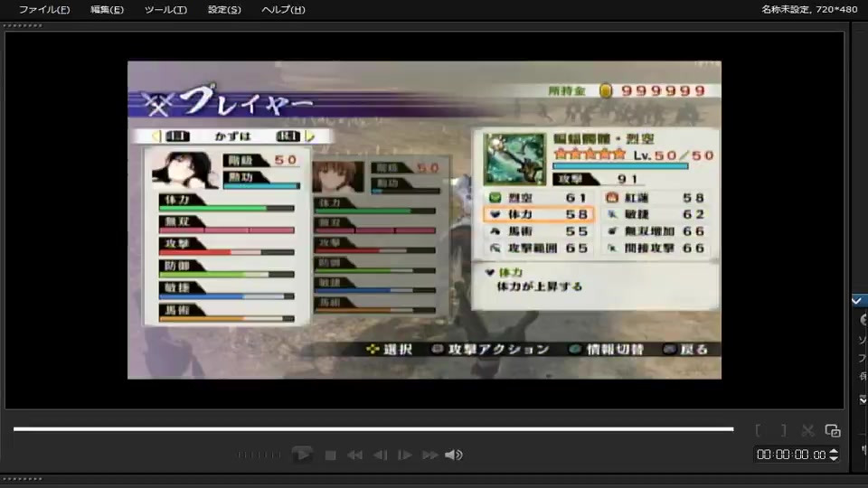Click the Play button in preview controls

click(302, 455)
